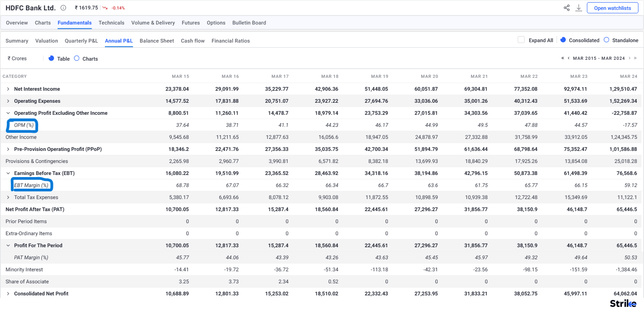
Task: Click the ₹ Crores unit label
Action: pos(17,58)
